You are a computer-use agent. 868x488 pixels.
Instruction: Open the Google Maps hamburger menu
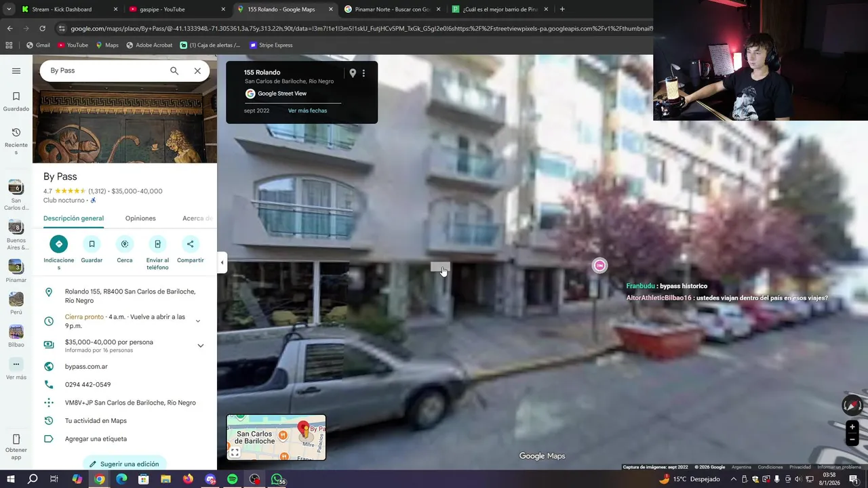pyautogui.click(x=16, y=70)
